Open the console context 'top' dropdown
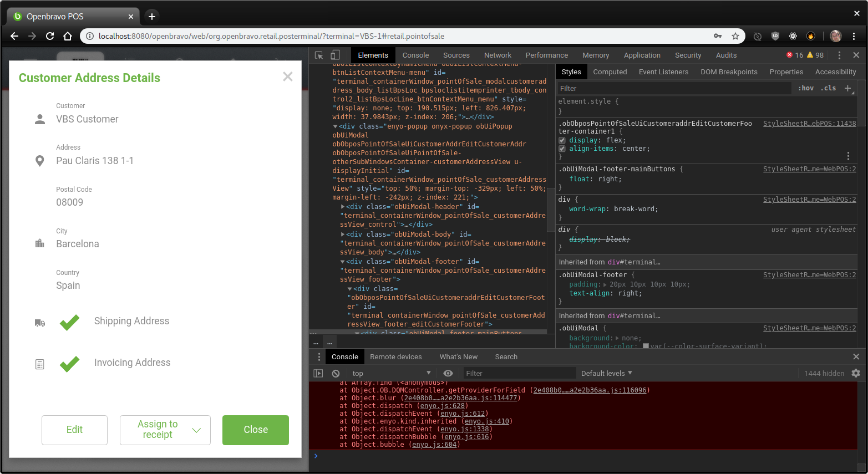 coord(392,373)
